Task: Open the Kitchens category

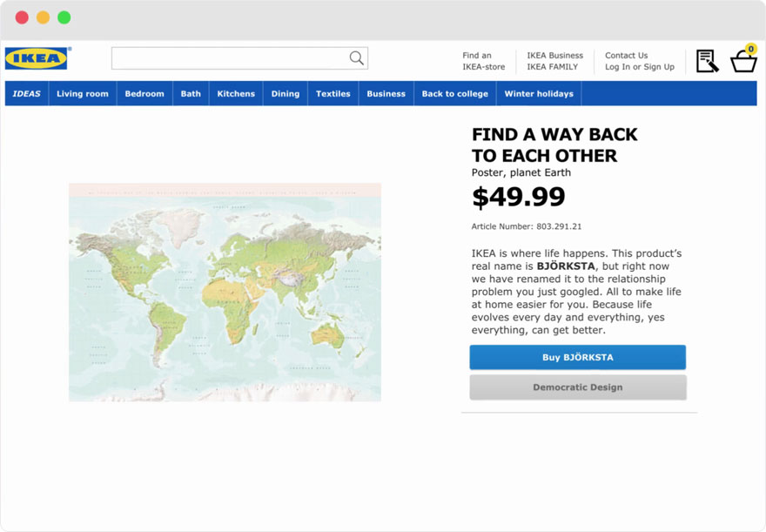Action: tap(236, 94)
